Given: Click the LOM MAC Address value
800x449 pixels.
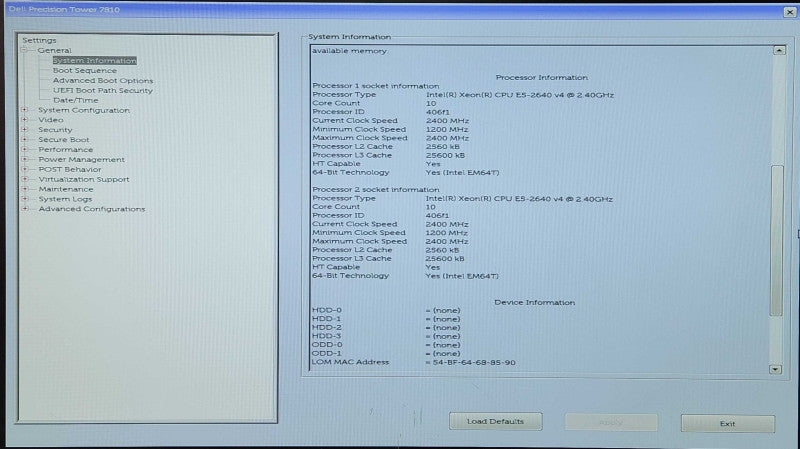Looking at the screenshot, I should [x=474, y=362].
